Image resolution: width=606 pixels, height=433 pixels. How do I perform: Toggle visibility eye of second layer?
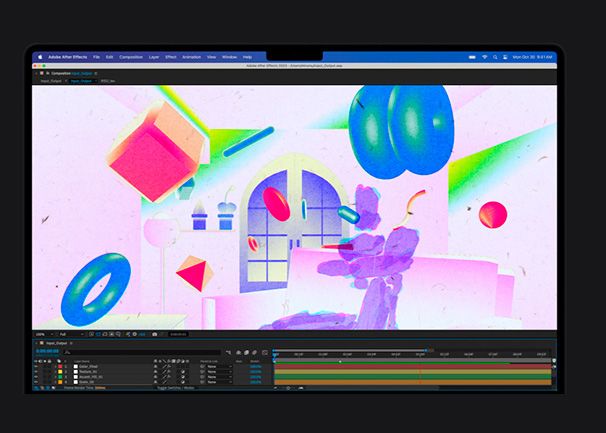click(x=37, y=372)
